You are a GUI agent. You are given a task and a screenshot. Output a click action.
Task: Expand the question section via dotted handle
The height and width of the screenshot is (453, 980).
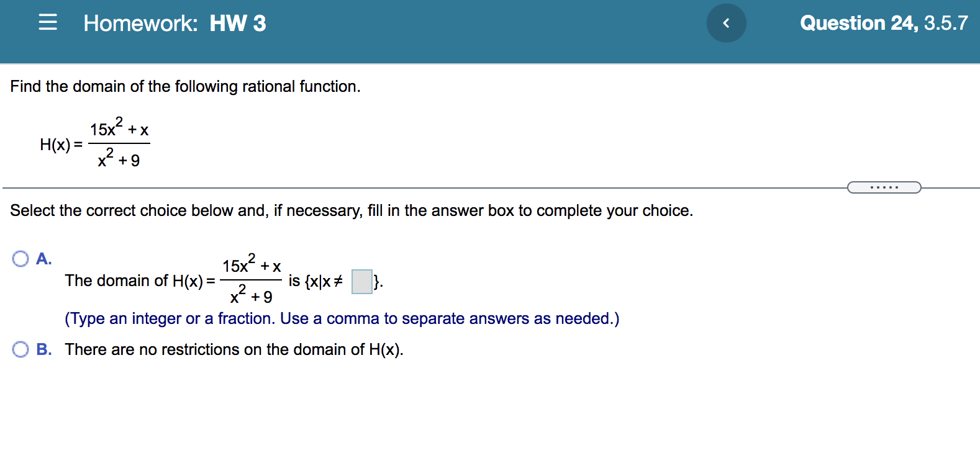point(884,186)
